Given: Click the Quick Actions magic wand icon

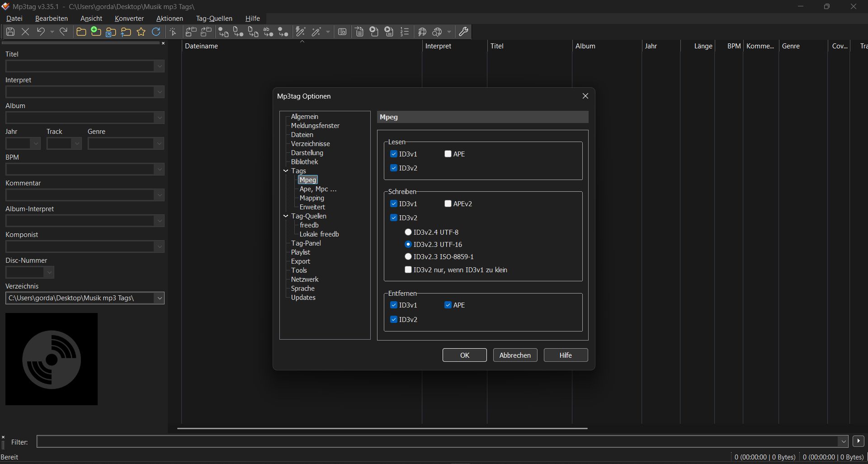Looking at the screenshot, I should [316, 32].
